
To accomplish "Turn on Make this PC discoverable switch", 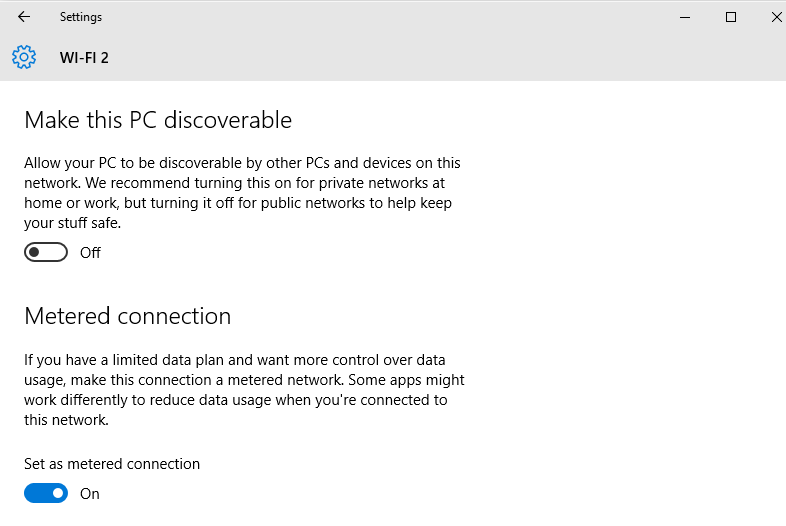I will 46,252.
